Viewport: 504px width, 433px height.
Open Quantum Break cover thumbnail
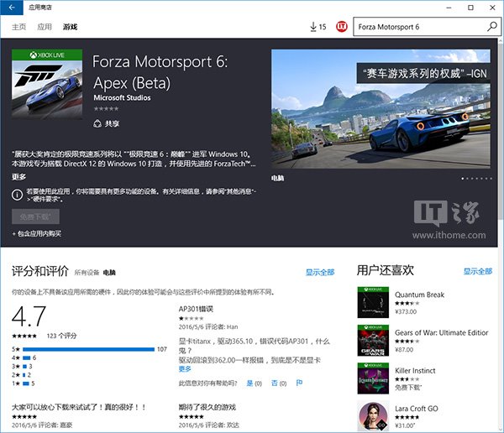pyautogui.click(x=373, y=302)
